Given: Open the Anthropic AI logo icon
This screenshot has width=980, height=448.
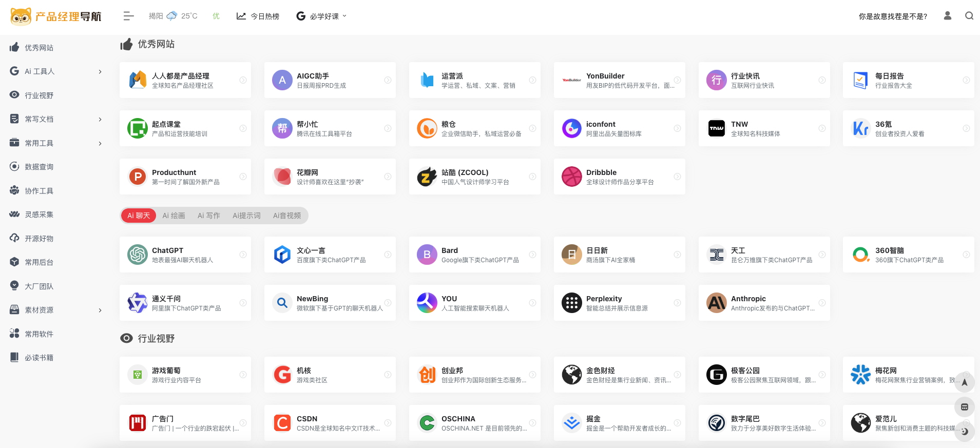Looking at the screenshot, I should tap(717, 303).
